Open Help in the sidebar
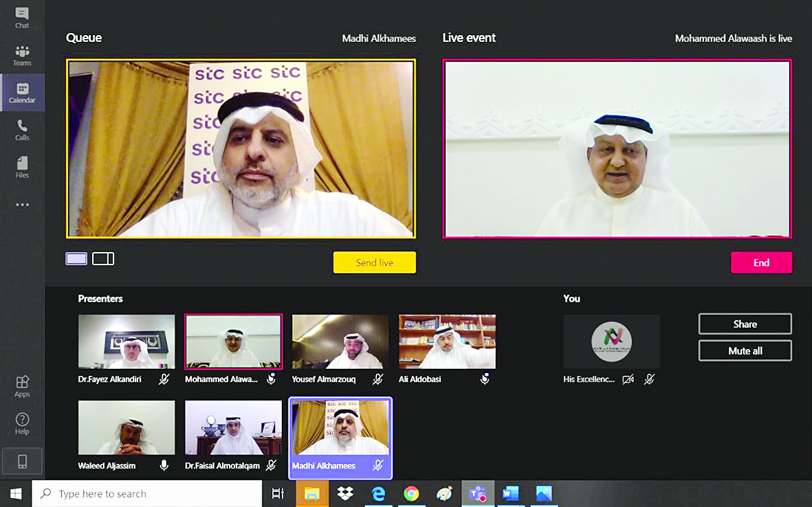Image resolution: width=812 pixels, height=507 pixels. coord(22,423)
